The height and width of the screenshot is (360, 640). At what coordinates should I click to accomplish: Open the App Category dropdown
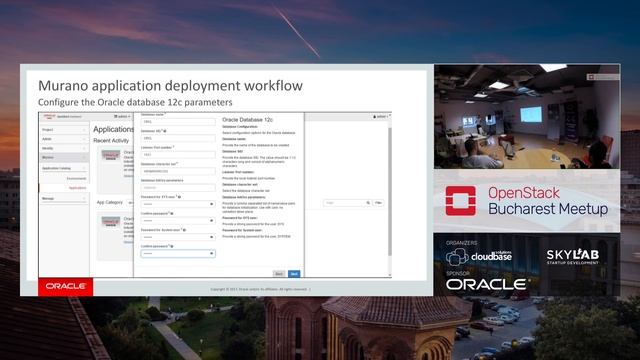pyautogui.click(x=130, y=203)
